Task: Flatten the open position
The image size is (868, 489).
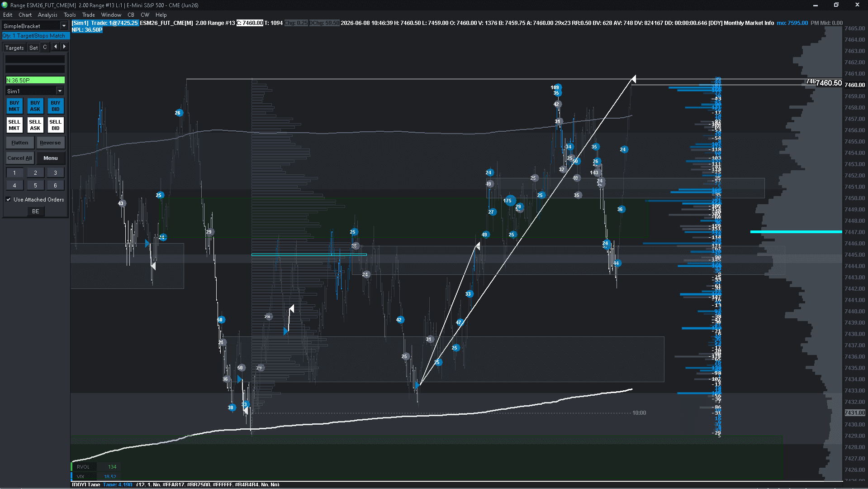Action: pos(20,143)
